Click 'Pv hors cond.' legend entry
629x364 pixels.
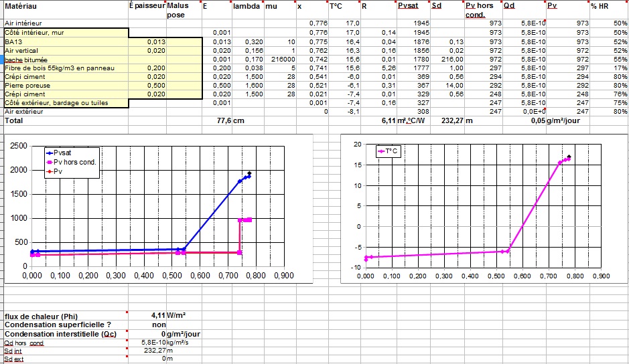pyautogui.click(x=72, y=163)
